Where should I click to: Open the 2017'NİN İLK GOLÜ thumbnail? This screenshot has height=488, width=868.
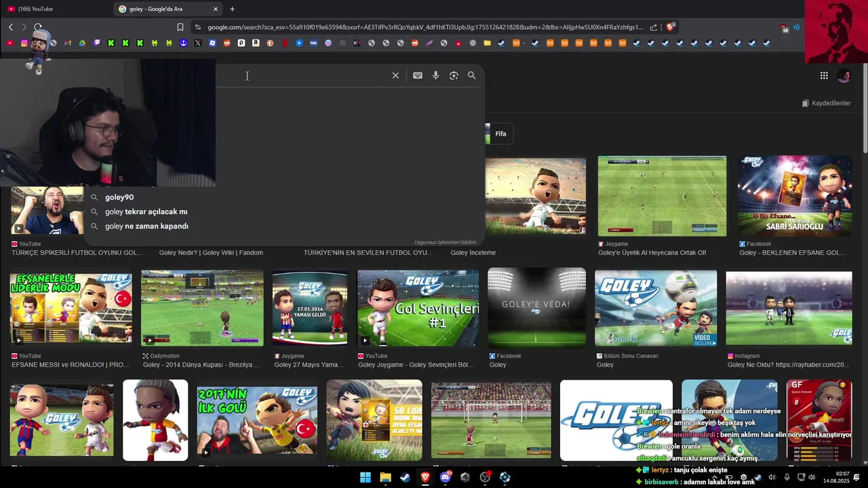click(x=257, y=420)
